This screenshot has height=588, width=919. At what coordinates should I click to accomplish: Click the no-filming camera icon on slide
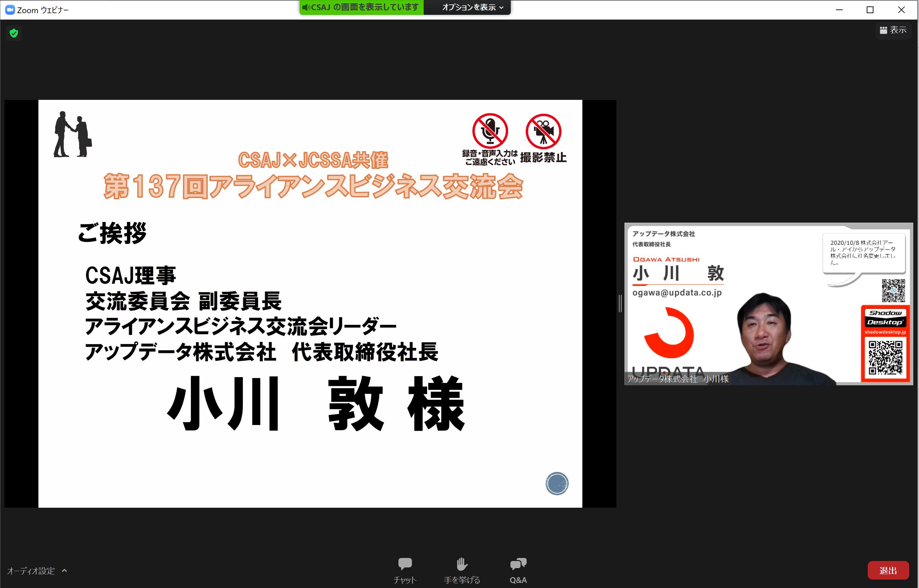(543, 131)
